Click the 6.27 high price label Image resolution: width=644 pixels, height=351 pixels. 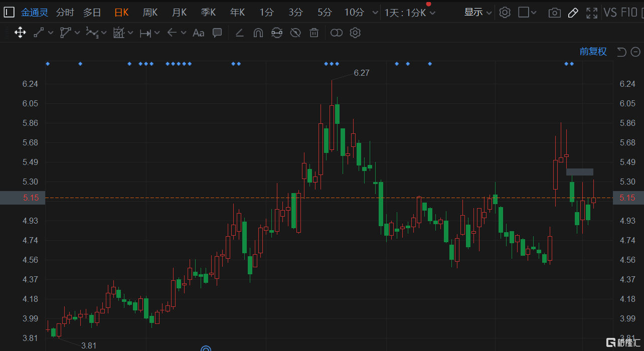click(x=362, y=73)
